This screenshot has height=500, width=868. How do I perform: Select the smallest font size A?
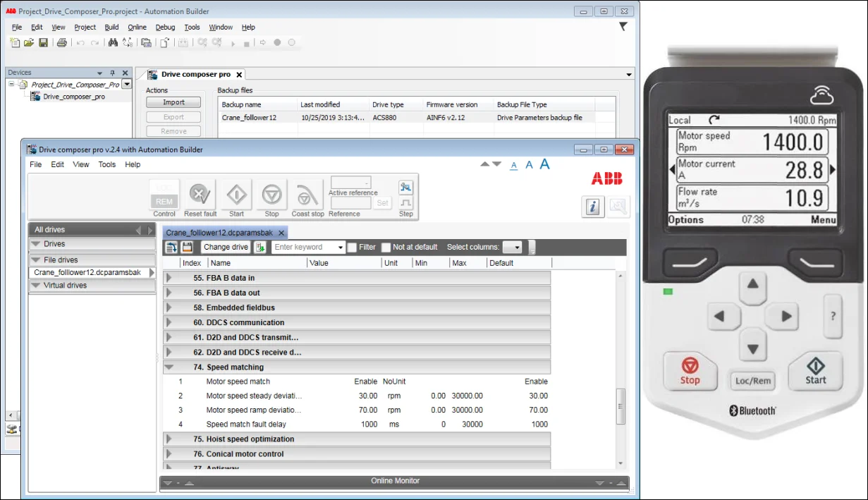pos(513,166)
